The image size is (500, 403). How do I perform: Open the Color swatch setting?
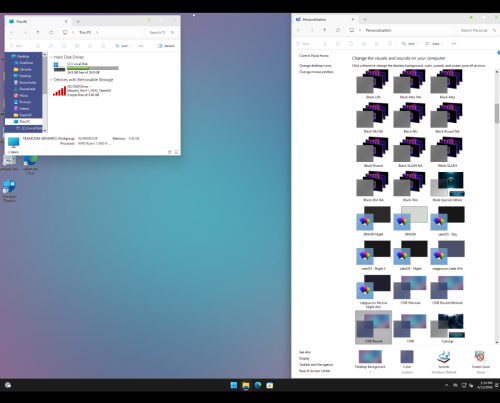click(x=407, y=357)
